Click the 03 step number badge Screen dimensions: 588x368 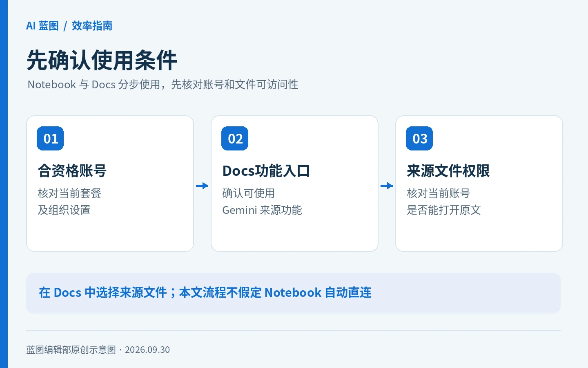[419, 139]
